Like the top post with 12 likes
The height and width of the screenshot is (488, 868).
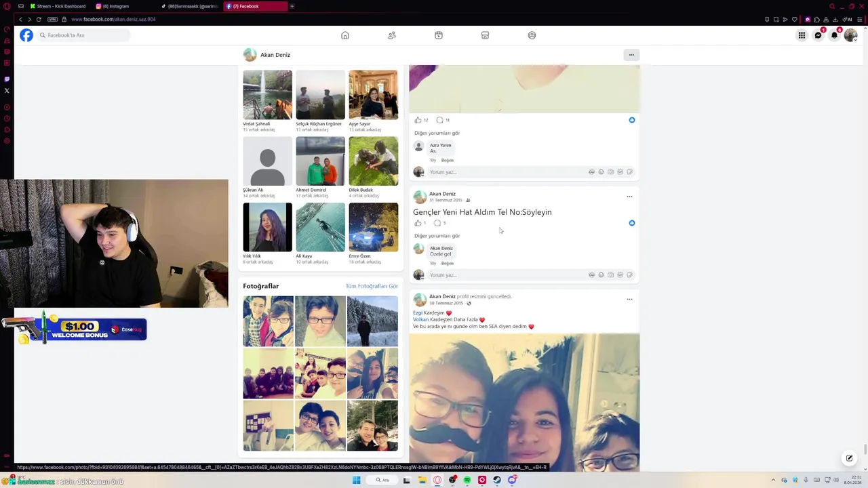pyautogui.click(x=418, y=120)
